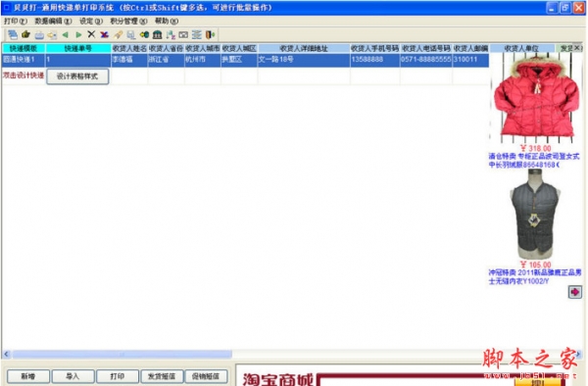The image size is (588, 386).
Task: Select the 310011 postcode cell
Action: [470, 60]
